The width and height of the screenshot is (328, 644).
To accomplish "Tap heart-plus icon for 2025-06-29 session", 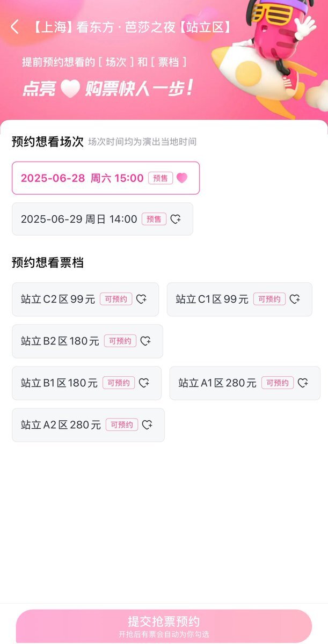I will pos(176,219).
